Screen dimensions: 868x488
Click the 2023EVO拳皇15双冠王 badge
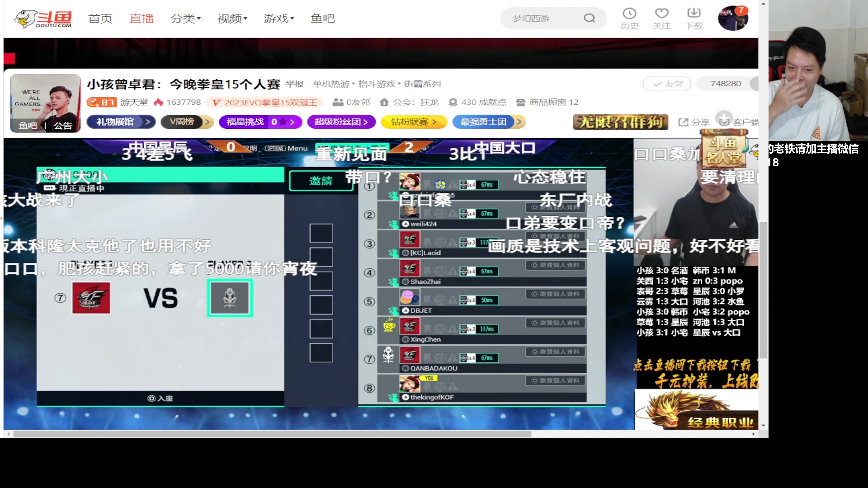point(265,103)
